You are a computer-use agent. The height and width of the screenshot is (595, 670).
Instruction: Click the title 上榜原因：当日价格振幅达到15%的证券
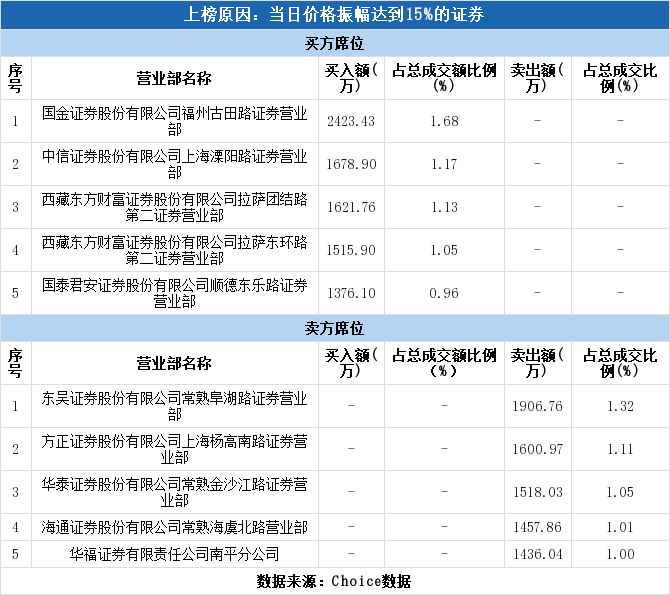pyautogui.click(x=334, y=15)
